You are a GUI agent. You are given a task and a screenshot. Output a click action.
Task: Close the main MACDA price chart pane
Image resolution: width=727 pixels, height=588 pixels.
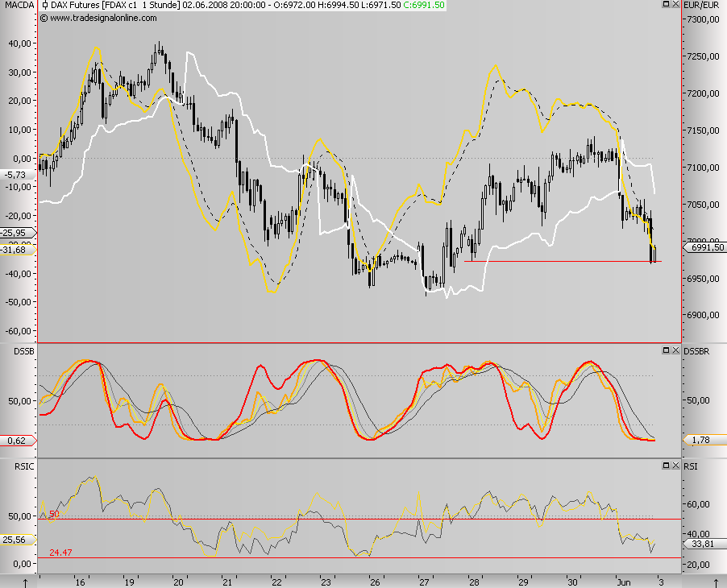675,4
